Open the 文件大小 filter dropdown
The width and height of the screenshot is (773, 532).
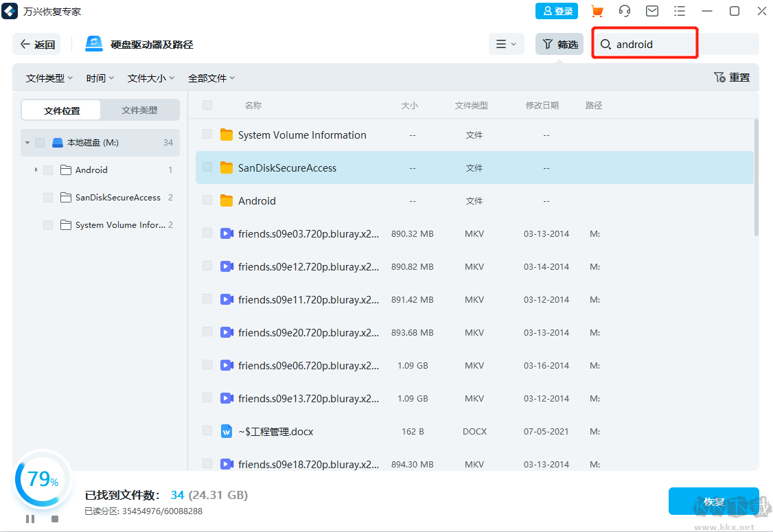point(150,78)
